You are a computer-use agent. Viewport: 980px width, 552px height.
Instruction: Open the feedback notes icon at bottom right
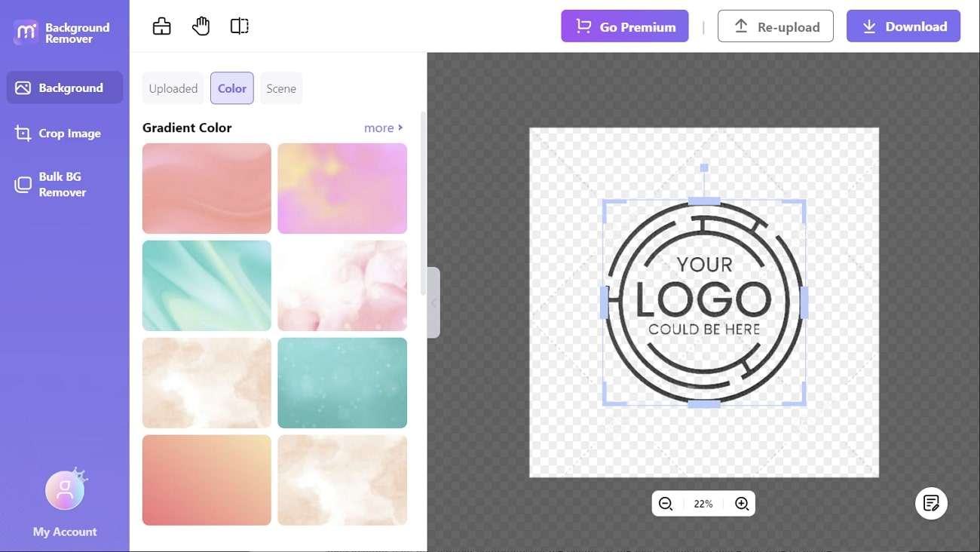point(931,503)
